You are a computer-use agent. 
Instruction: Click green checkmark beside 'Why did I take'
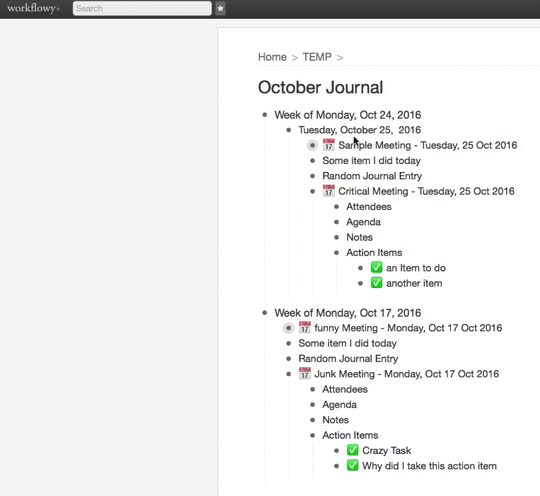click(352, 466)
